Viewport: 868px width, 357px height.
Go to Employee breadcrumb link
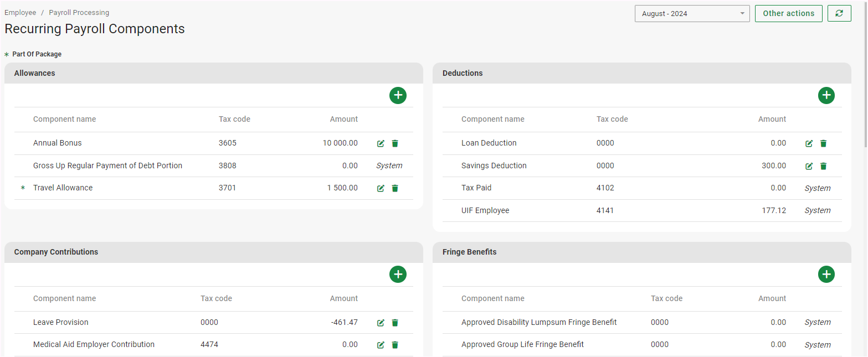click(x=20, y=12)
